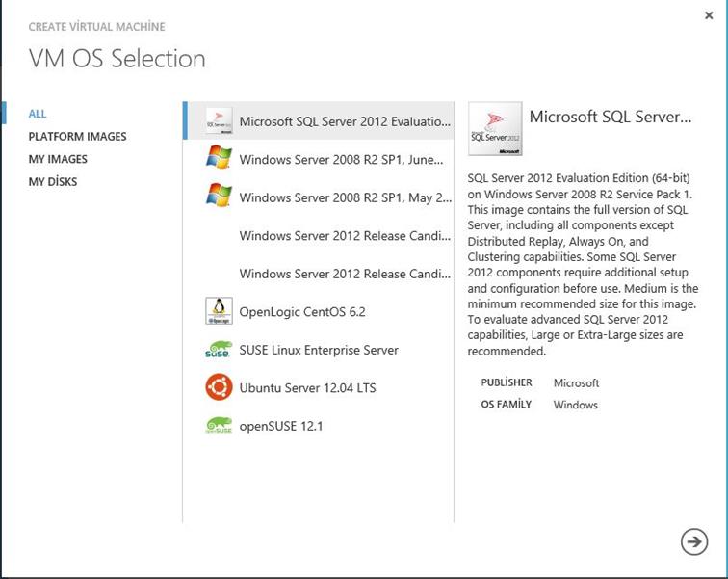Viewport: 728px width, 579px height.
Task: Open the MY DISKS category
Action: coord(53,181)
